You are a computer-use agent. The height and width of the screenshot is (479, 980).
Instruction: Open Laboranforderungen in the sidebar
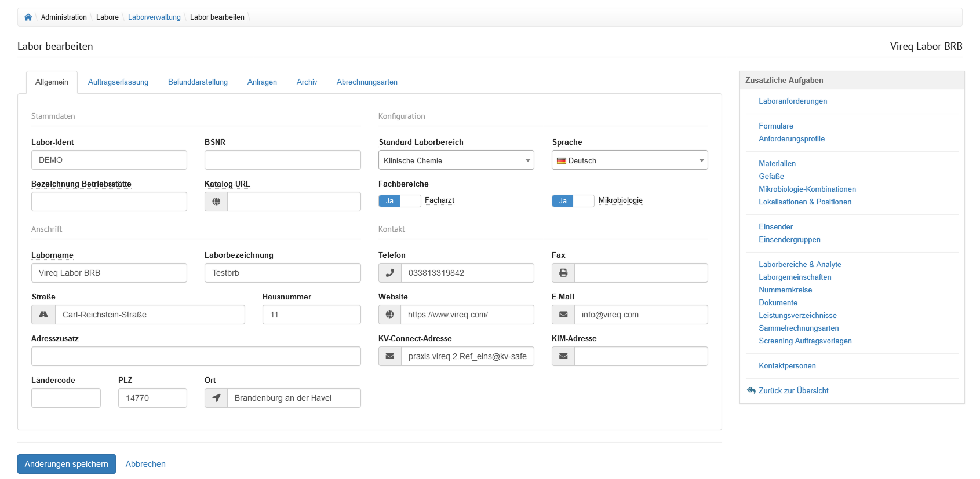tap(792, 101)
